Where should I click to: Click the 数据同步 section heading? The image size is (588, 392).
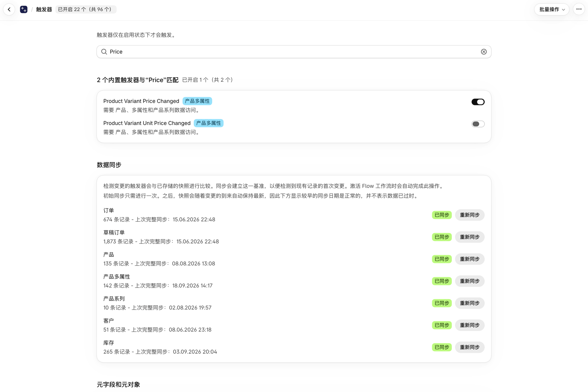109,165
